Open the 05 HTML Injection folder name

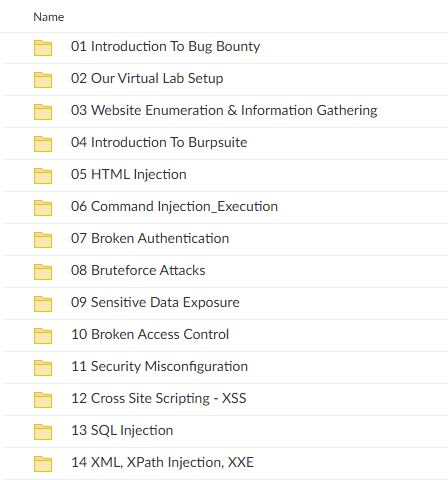tap(129, 175)
